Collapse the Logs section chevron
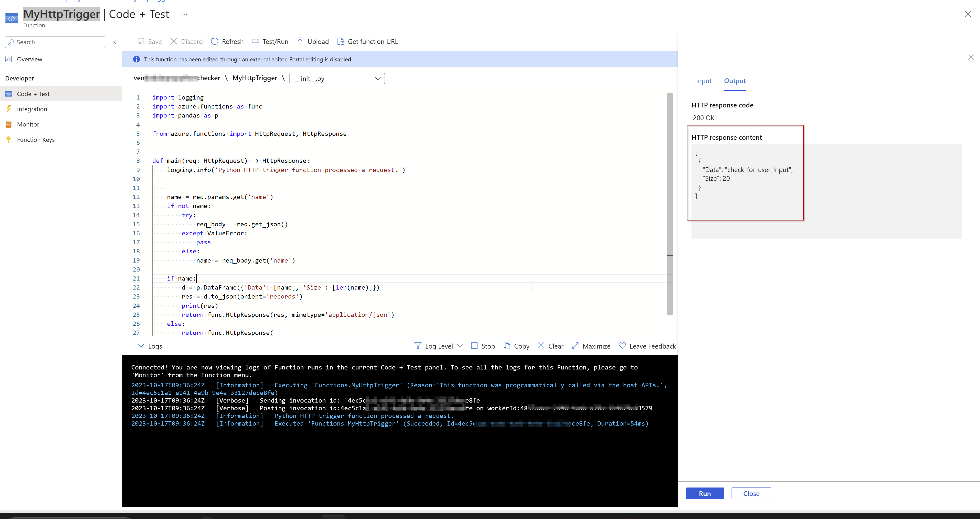Viewport: 980px width, 519px height. coord(141,346)
